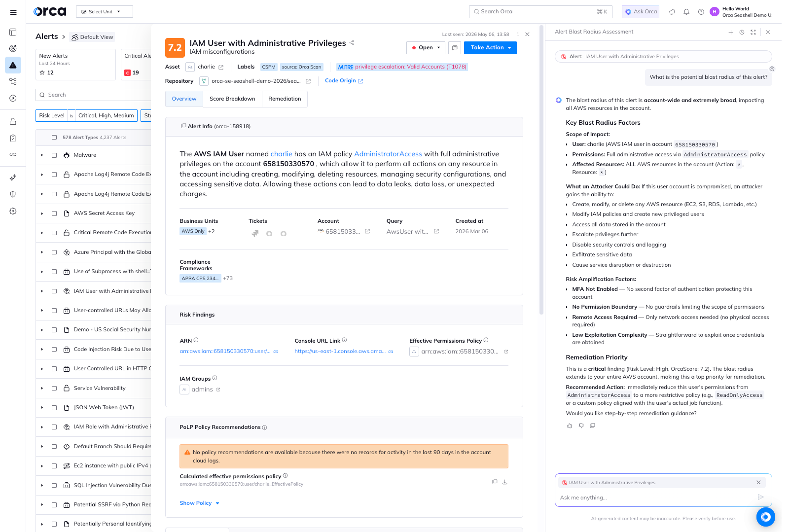Open the Open status dropdown
This screenshot has height=532, width=789.
coord(426,48)
